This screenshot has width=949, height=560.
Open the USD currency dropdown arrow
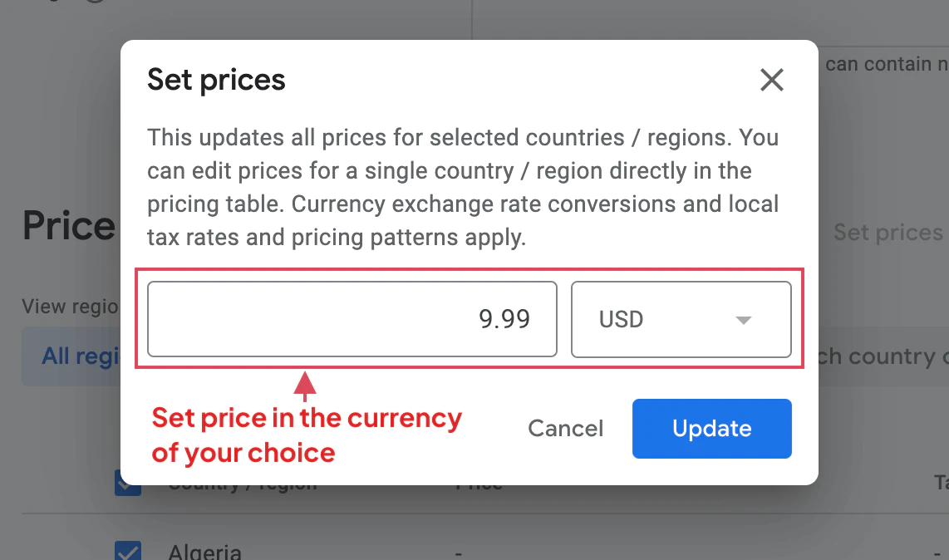pos(744,320)
